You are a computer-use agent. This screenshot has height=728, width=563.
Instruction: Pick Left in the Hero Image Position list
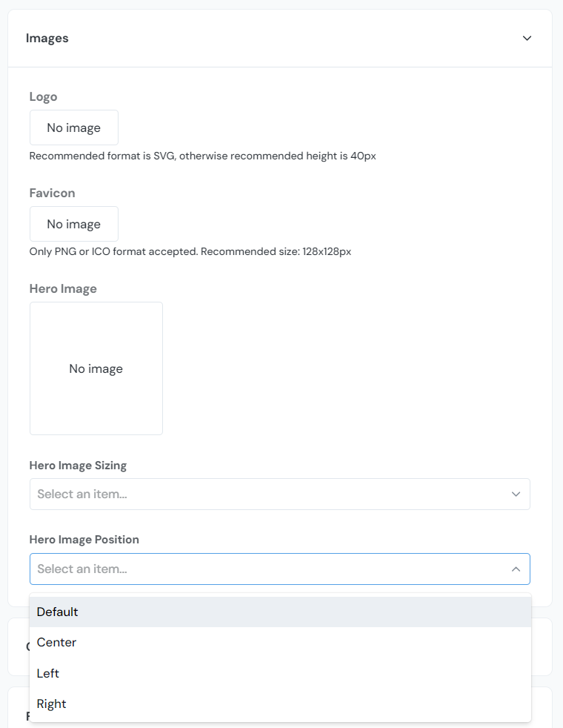coord(47,673)
